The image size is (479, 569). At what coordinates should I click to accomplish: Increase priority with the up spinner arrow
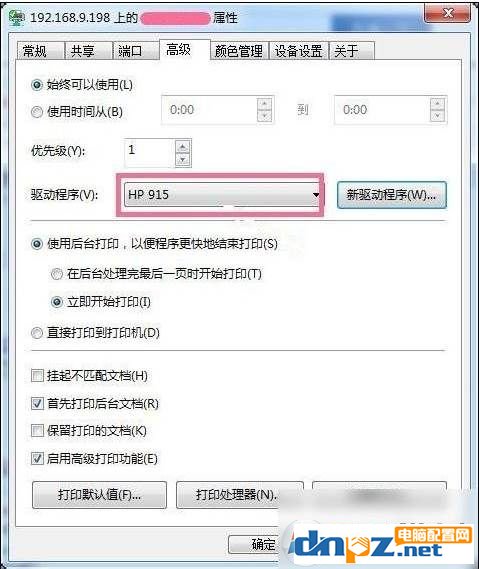[x=183, y=147]
